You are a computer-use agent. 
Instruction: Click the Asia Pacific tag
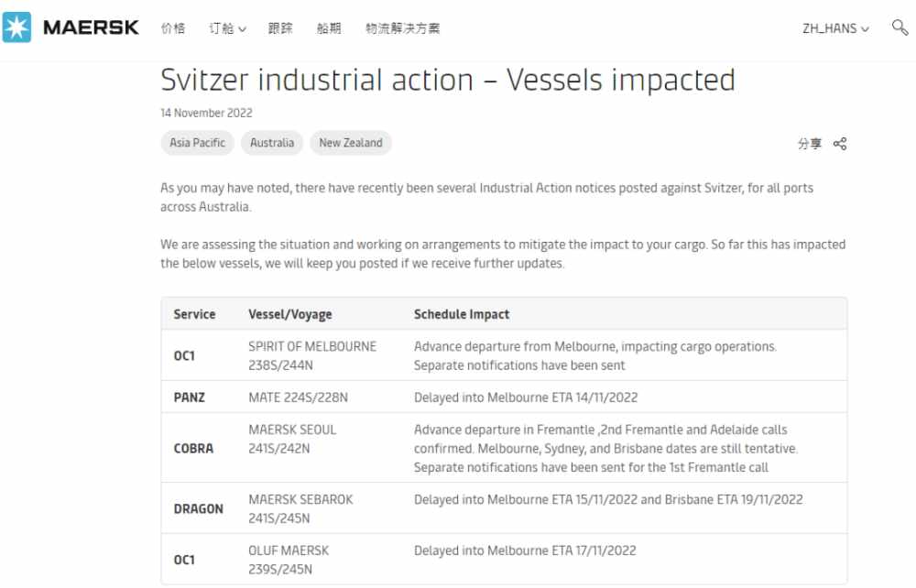coord(198,143)
